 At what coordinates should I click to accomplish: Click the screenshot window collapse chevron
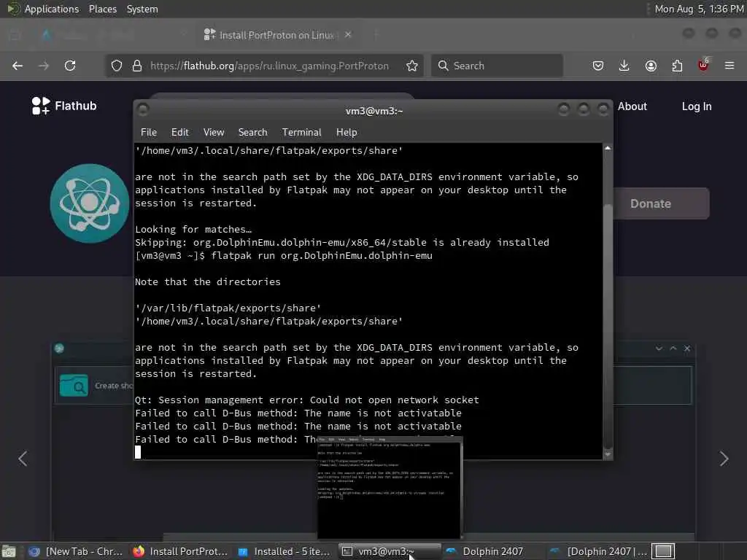tap(659, 349)
